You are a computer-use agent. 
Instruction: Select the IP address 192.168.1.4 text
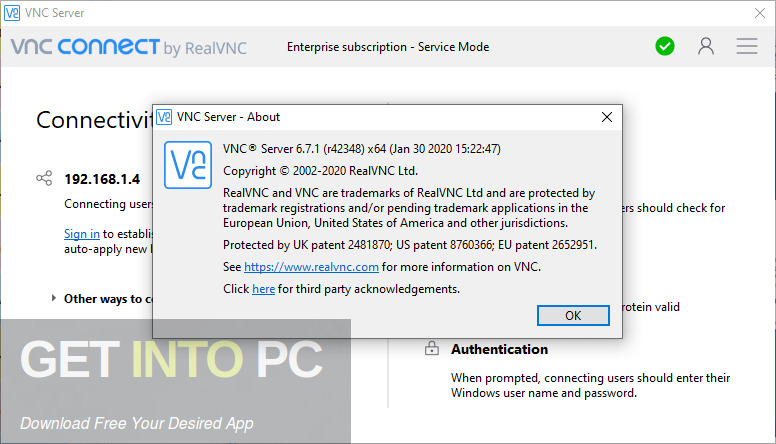point(102,179)
